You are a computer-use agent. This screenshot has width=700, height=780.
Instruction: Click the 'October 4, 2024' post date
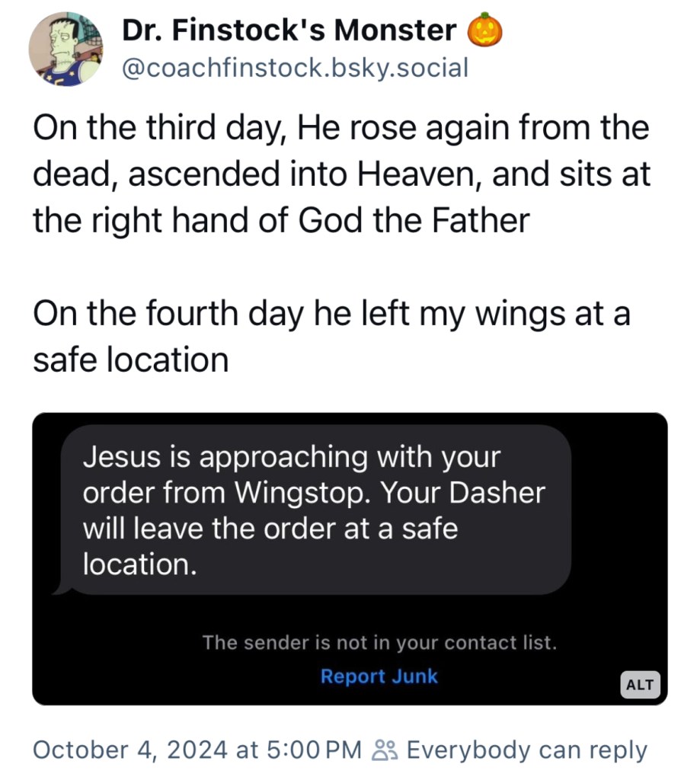point(129,750)
